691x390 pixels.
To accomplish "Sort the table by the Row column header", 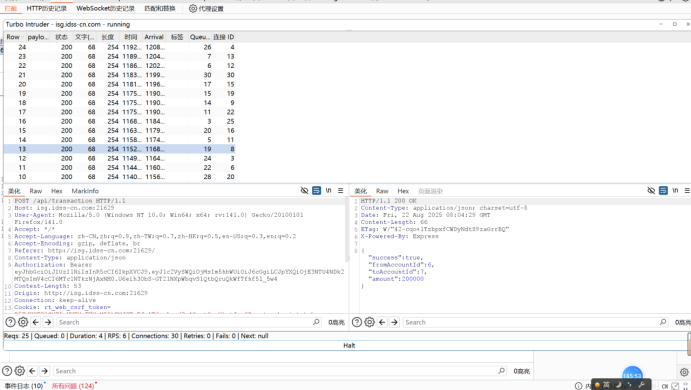I will click(x=15, y=37).
